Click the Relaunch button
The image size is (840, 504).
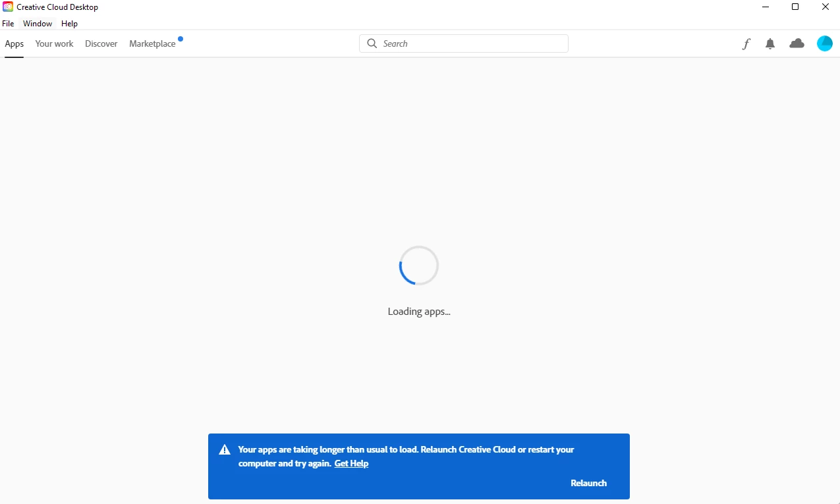click(x=588, y=483)
